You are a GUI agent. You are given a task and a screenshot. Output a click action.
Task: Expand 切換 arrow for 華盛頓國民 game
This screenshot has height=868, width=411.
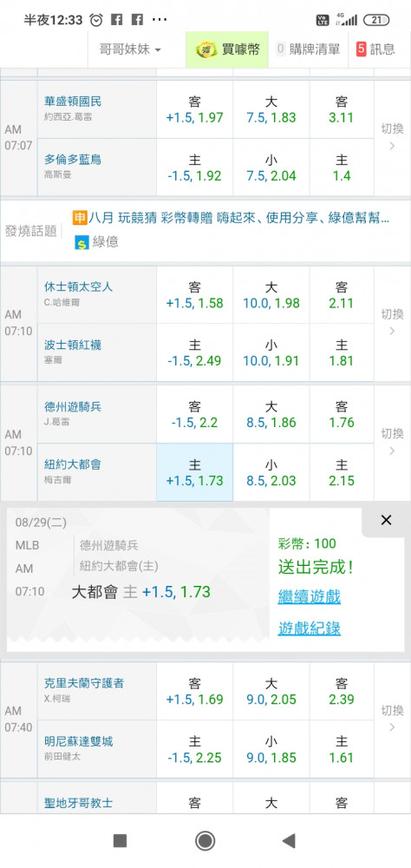392,138
